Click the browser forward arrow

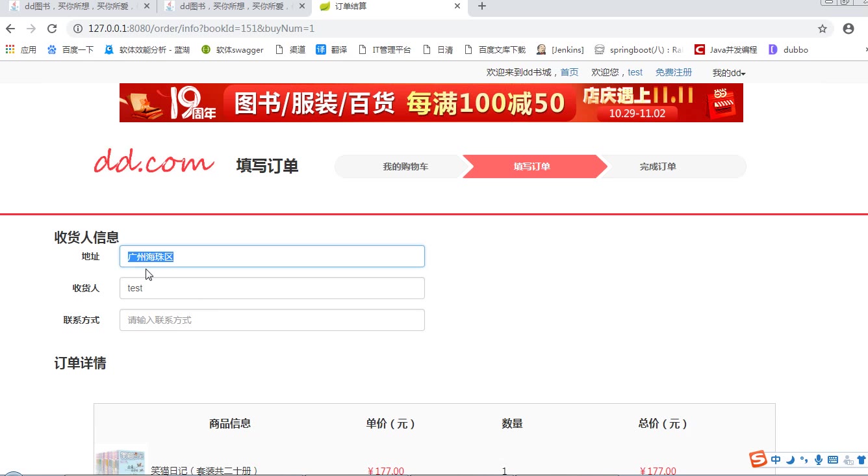coord(31,29)
